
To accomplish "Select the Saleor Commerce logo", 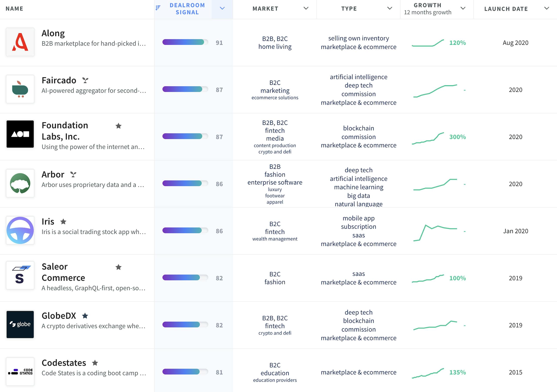I will click(x=20, y=275).
